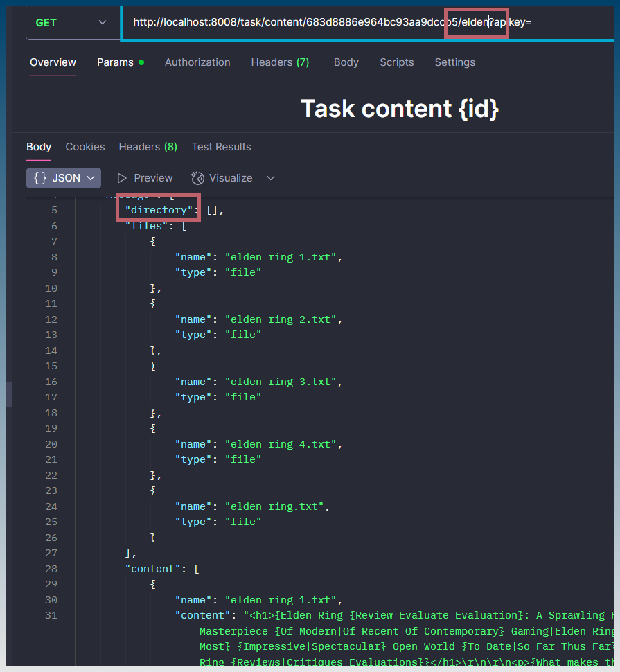Open the GET method dropdown

pos(73,23)
